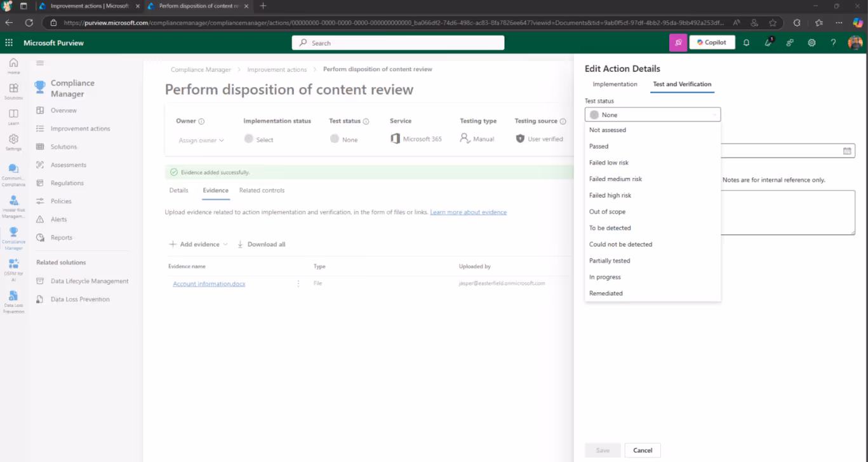
Task: Click the Help question mark icon
Action: pos(833,43)
